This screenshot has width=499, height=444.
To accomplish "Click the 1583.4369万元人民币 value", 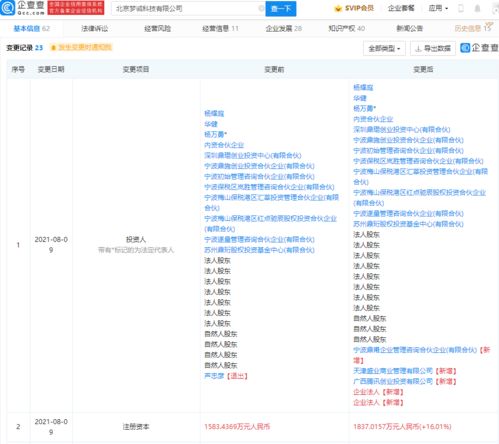I will (x=237, y=427).
